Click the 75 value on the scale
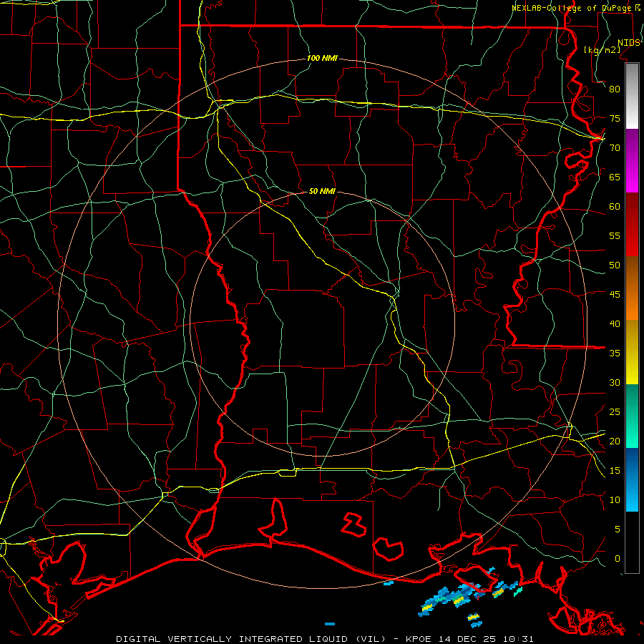This screenshot has height=644, width=644. click(615, 118)
